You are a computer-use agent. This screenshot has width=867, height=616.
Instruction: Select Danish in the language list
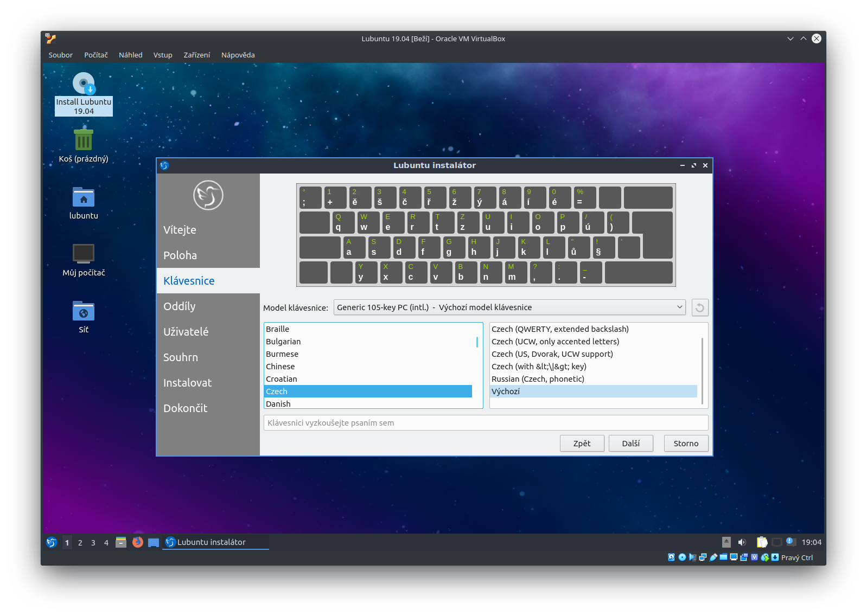coord(368,403)
